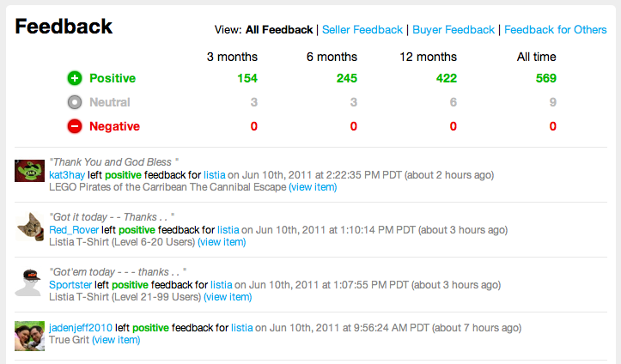This screenshot has width=621, height=364.
Task: View item for True Grit
Action: pos(116,340)
